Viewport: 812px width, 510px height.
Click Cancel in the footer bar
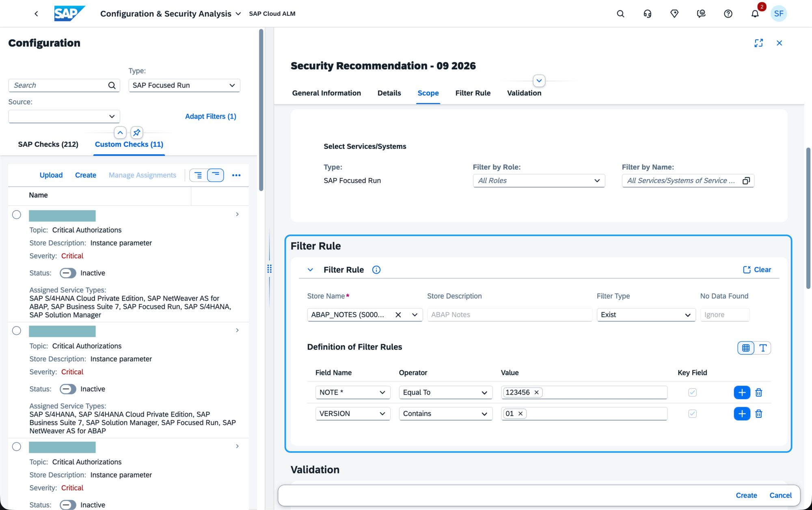pyautogui.click(x=780, y=495)
